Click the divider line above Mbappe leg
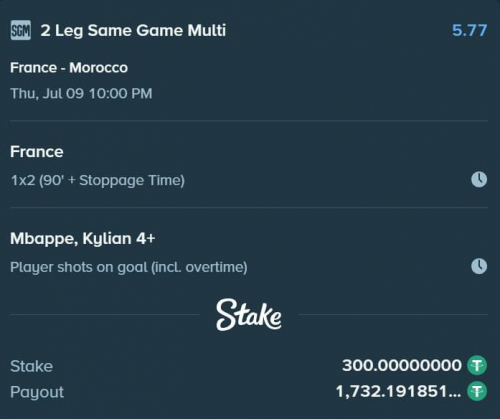500x419 pixels. point(249,208)
